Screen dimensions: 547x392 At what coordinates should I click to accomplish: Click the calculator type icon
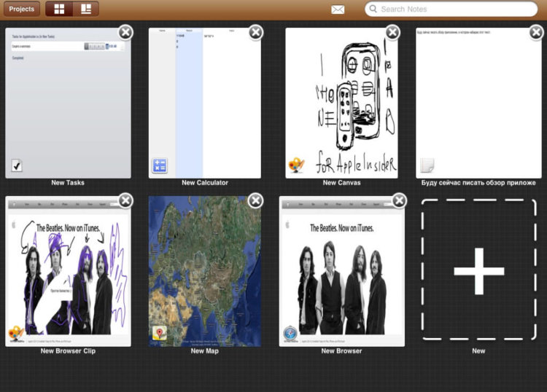click(160, 165)
